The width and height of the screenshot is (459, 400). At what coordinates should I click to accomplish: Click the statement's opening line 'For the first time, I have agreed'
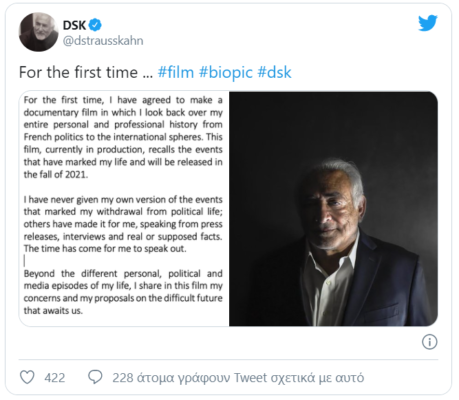123,100
